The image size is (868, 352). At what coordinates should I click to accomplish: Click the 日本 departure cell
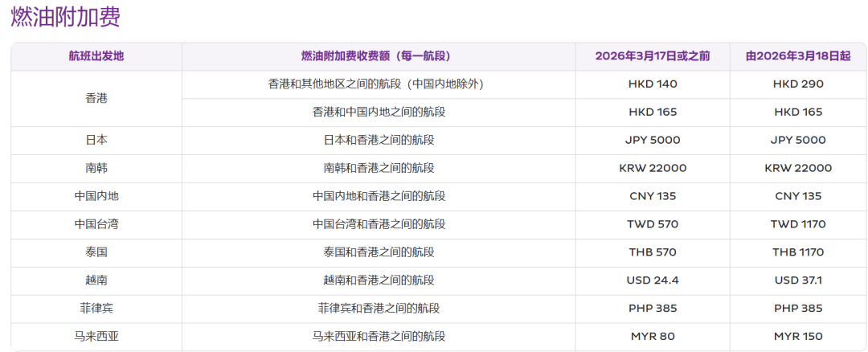pyautogui.click(x=96, y=140)
